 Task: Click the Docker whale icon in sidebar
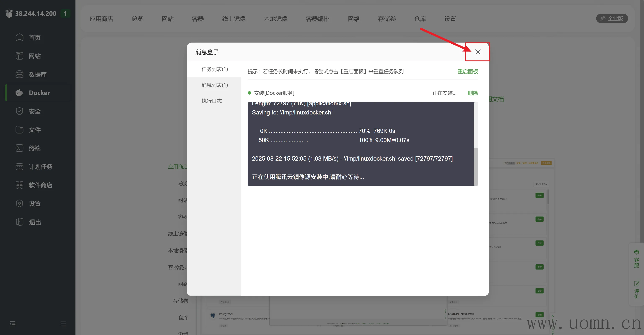click(19, 93)
